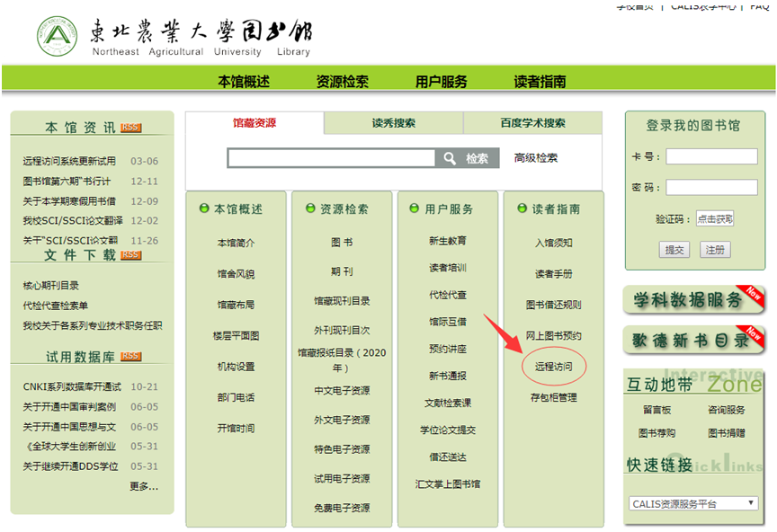Click the 点击获取 verification code field
777x532 pixels.
click(x=715, y=218)
